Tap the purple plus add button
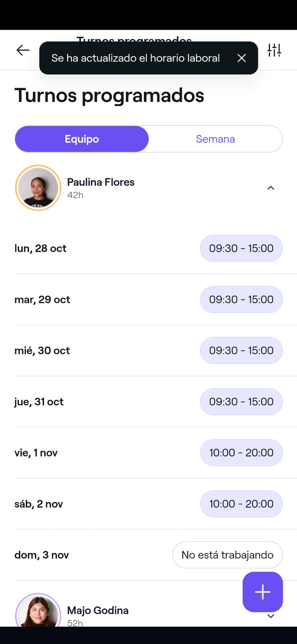 click(262, 592)
